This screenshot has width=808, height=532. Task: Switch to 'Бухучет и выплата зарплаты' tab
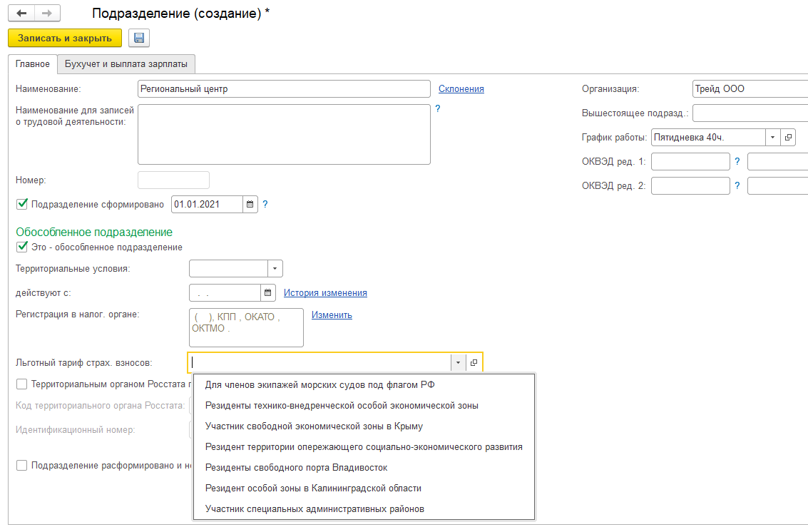(x=126, y=64)
